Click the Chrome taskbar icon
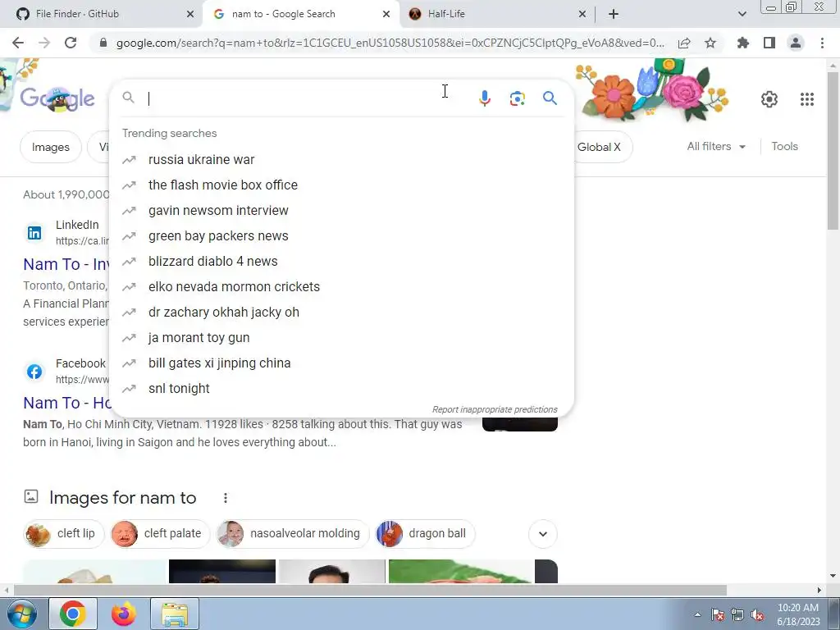This screenshot has height=630, width=840. (x=73, y=614)
